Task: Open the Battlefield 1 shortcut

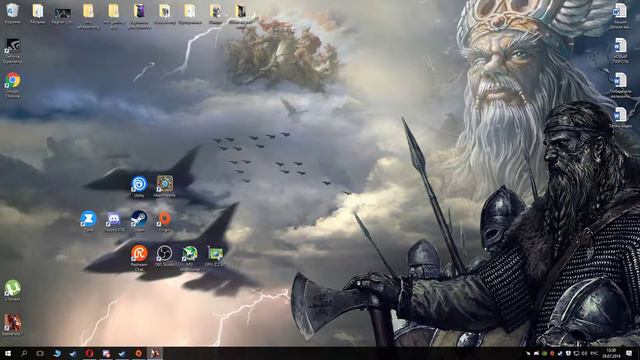Action: click(12, 325)
